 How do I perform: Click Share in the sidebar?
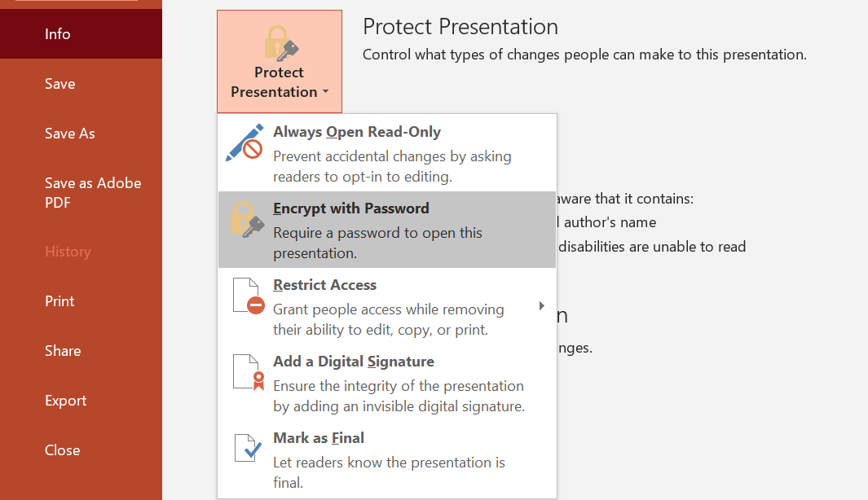coord(63,350)
